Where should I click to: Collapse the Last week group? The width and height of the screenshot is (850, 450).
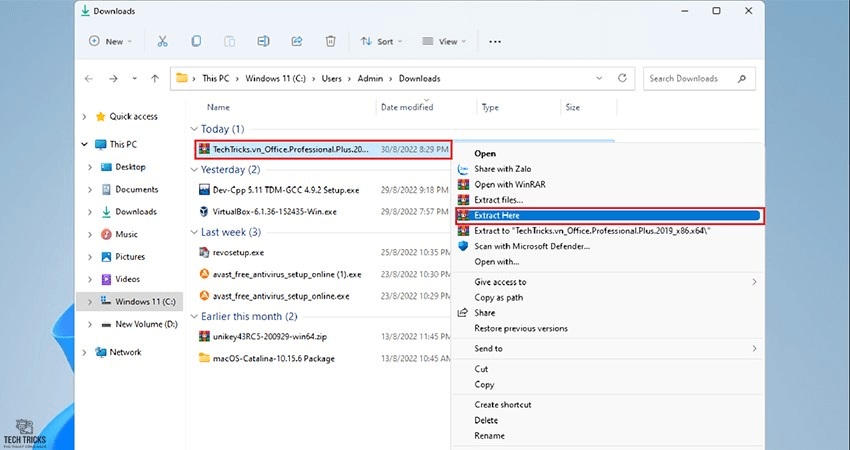pyautogui.click(x=194, y=232)
